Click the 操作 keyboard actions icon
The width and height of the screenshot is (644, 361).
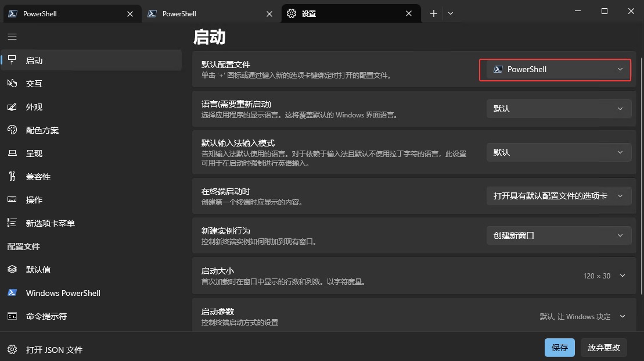12,200
